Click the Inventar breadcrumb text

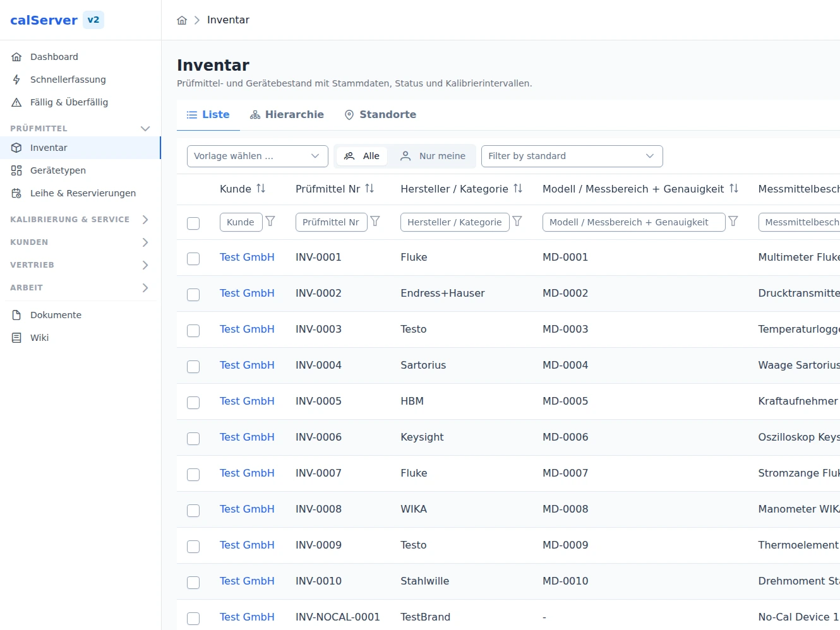pyautogui.click(x=228, y=20)
